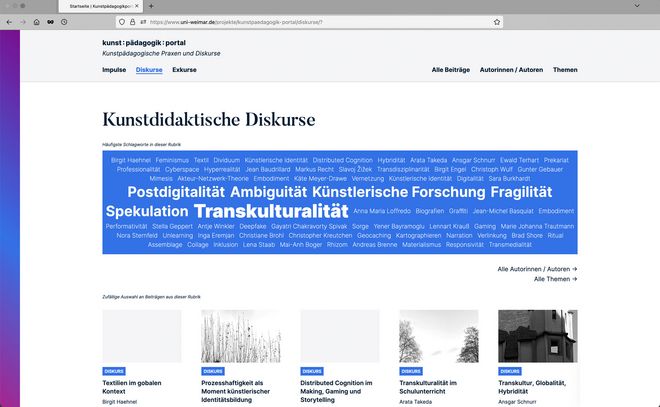Follow Alle Autorinnen / Autoren arrow link
The image size is (660, 407).
[x=537, y=269]
